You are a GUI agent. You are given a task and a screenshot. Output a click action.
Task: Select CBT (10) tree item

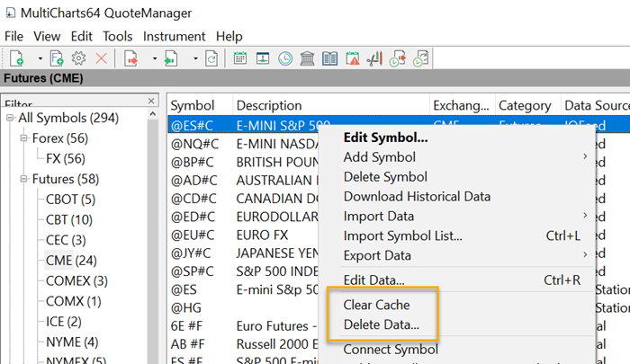tap(69, 220)
